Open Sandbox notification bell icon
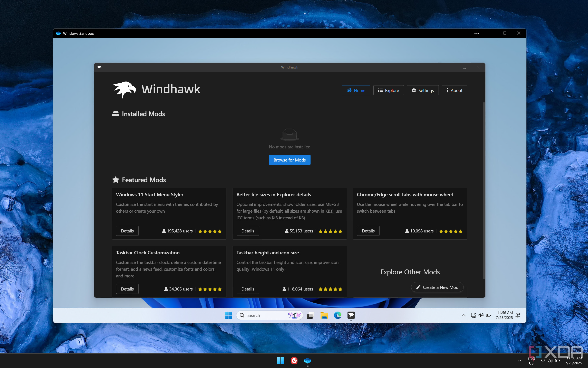Screen dimensions: 588x368 (x=518, y=315)
